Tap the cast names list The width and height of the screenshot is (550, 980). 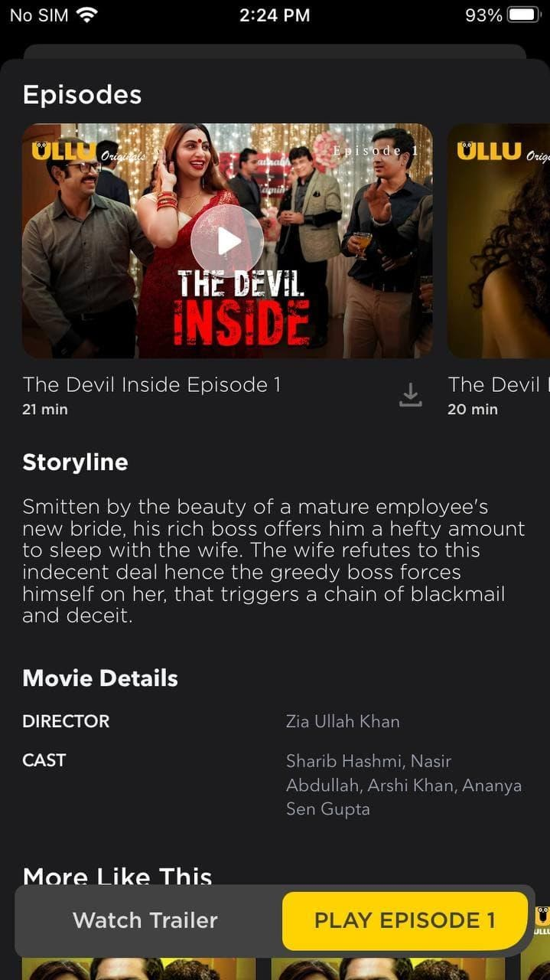[404, 785]
